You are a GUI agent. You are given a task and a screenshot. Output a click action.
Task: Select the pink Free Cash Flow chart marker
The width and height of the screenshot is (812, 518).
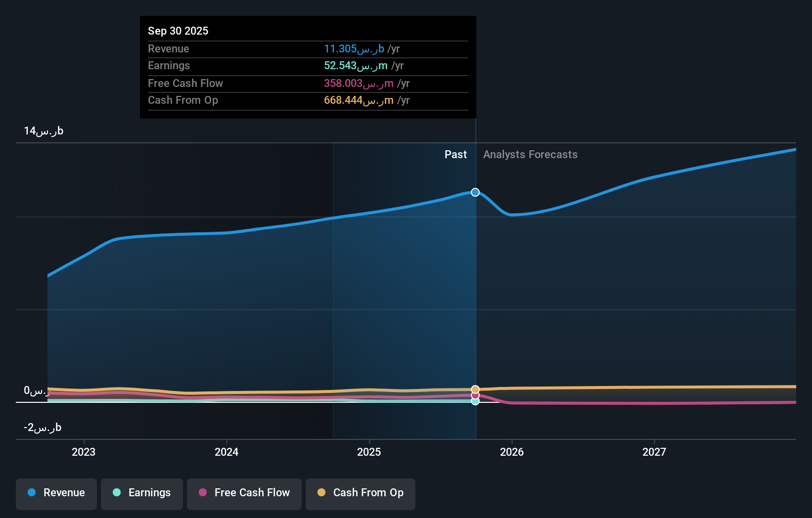tap(475, 395)
